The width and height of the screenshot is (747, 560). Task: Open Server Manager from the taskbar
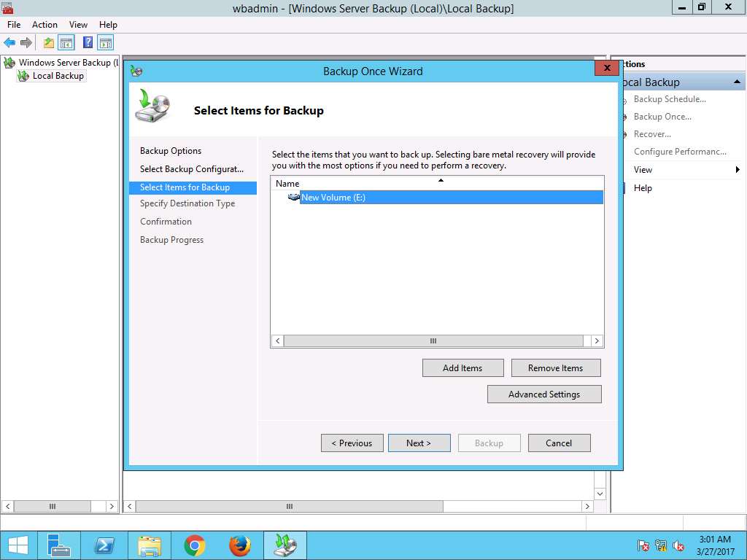pos(59,545)
